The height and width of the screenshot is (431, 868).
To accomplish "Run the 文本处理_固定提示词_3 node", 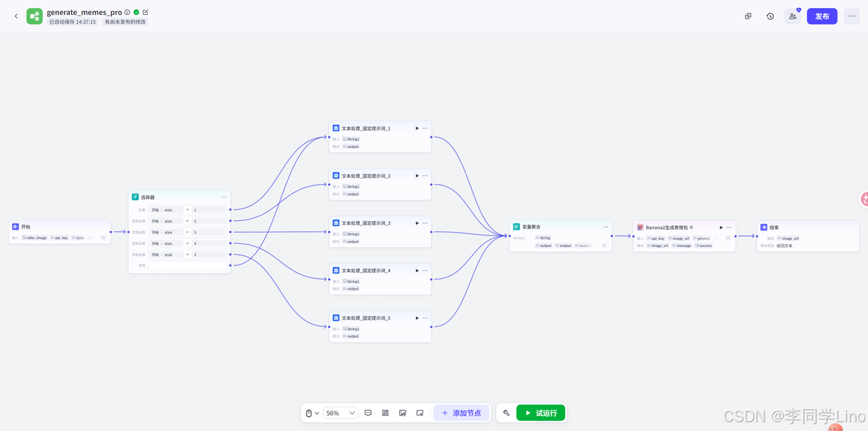I will click(417, 223).
